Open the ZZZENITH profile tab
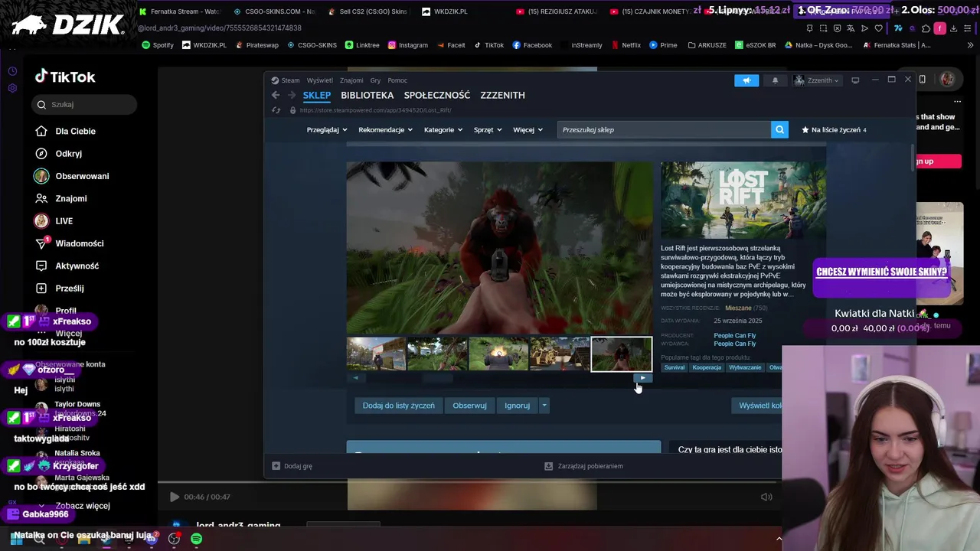This screenshot has height=551, width=980. (502, 95)
